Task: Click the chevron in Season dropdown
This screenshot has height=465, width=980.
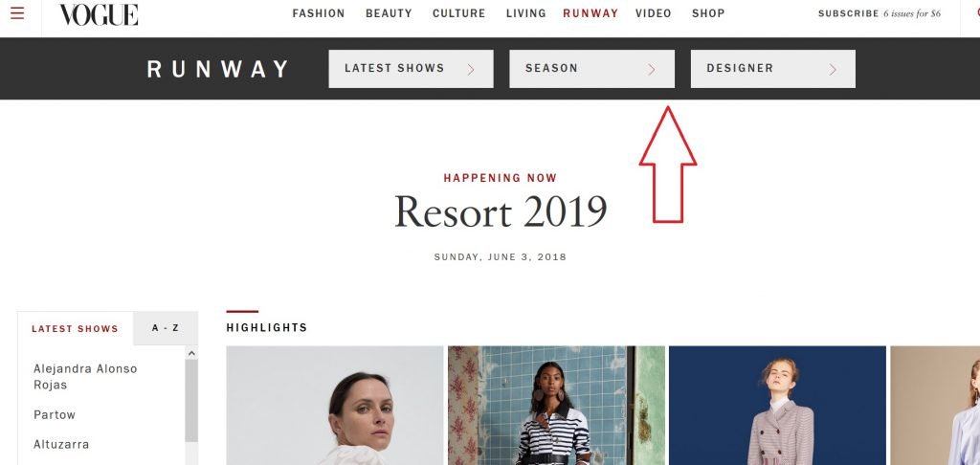Action: [x=651, y=70]
